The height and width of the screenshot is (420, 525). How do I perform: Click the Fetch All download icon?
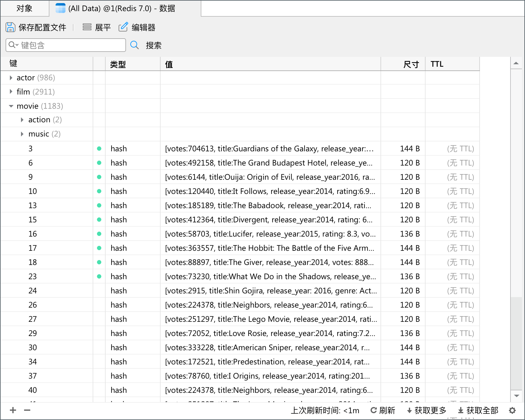(x=460, y=410)
